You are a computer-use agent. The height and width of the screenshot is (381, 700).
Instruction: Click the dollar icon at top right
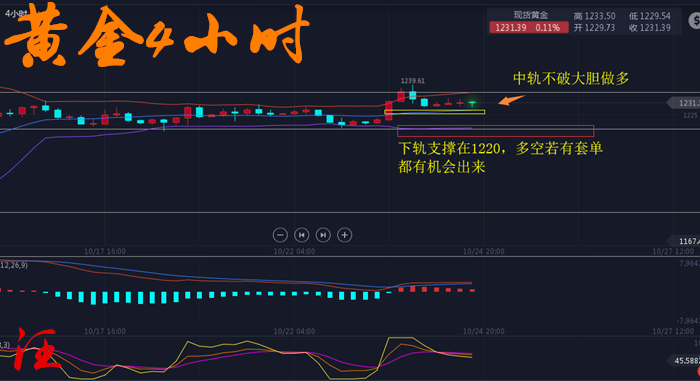[x=694, y=21]
